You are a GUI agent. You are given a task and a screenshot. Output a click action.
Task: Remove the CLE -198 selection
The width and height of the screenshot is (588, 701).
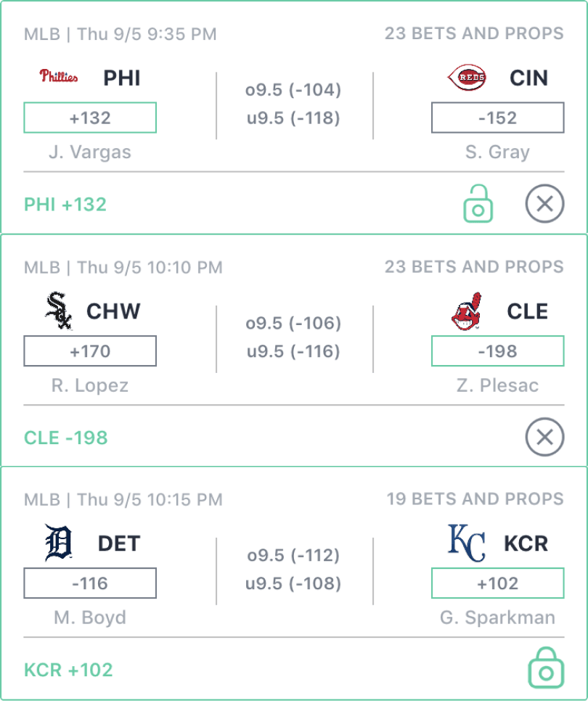[x=544, y=437]
